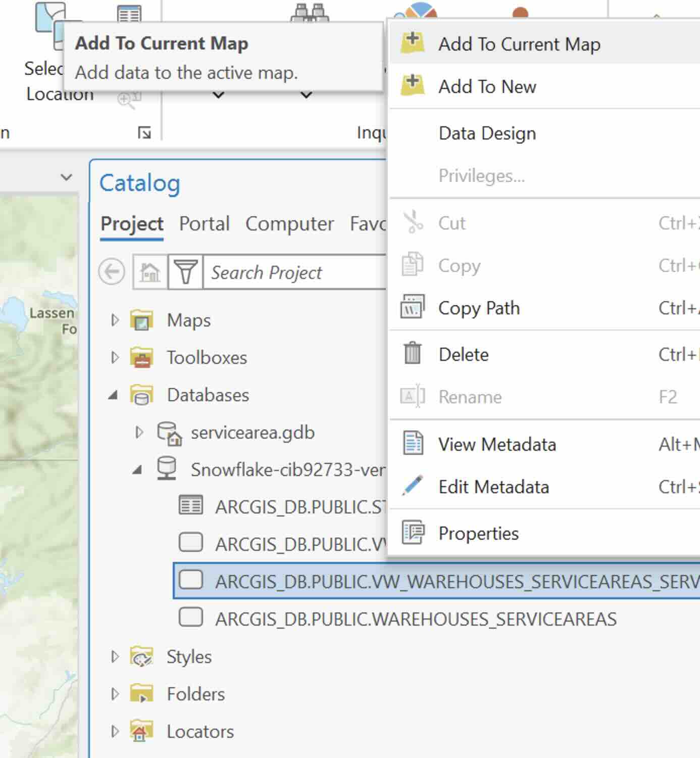Viewport: 700px width, 758px height.
Task: Click the View Metadata document icon
Action: 413,444
